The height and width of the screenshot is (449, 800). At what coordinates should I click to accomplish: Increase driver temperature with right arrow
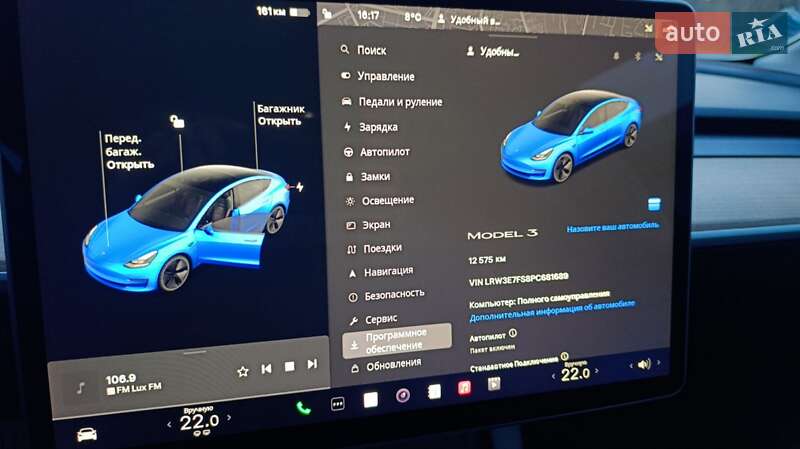229,417
